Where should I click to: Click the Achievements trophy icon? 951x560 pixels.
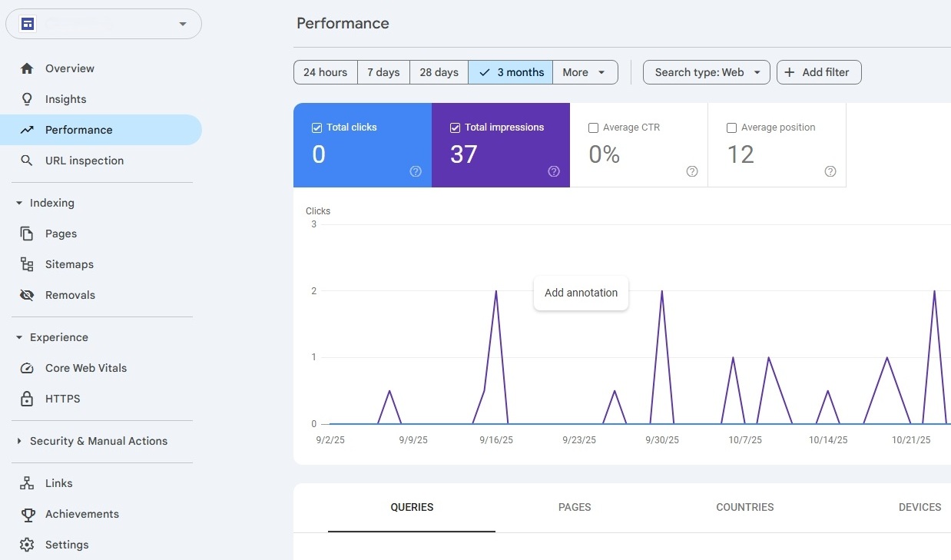coord(27,514)
